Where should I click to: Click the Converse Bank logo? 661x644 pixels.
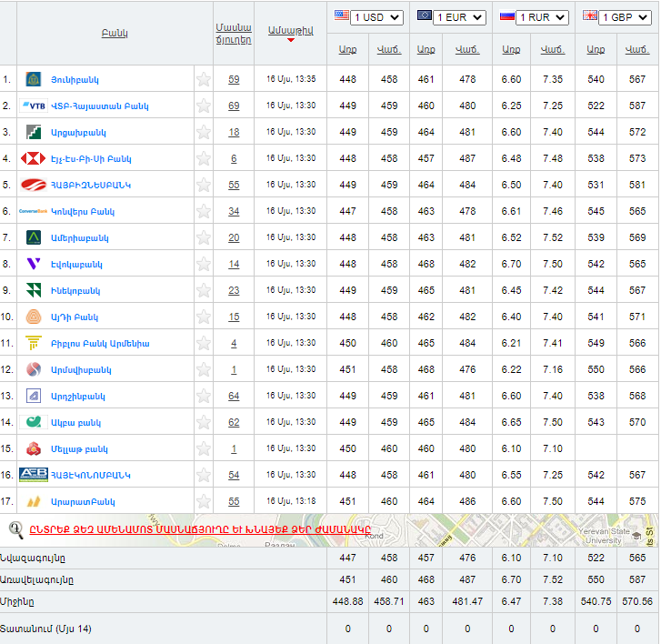click(x=34, y=211)
